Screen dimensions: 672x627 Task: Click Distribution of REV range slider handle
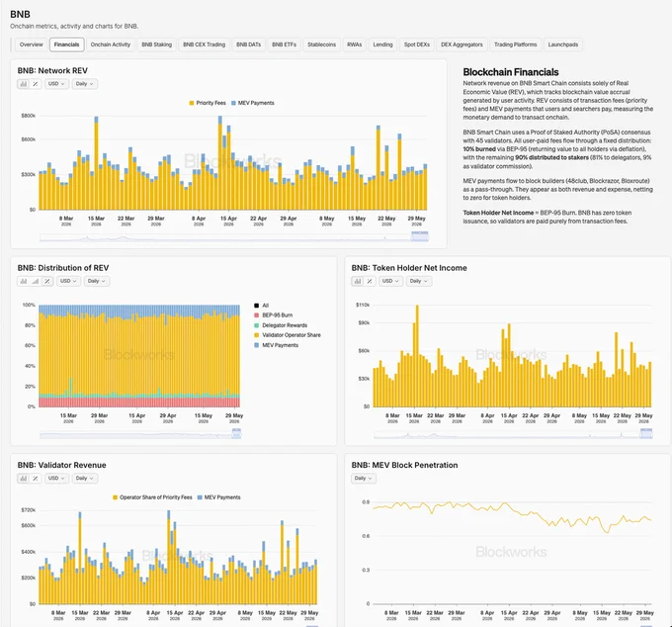click(236, 433)
